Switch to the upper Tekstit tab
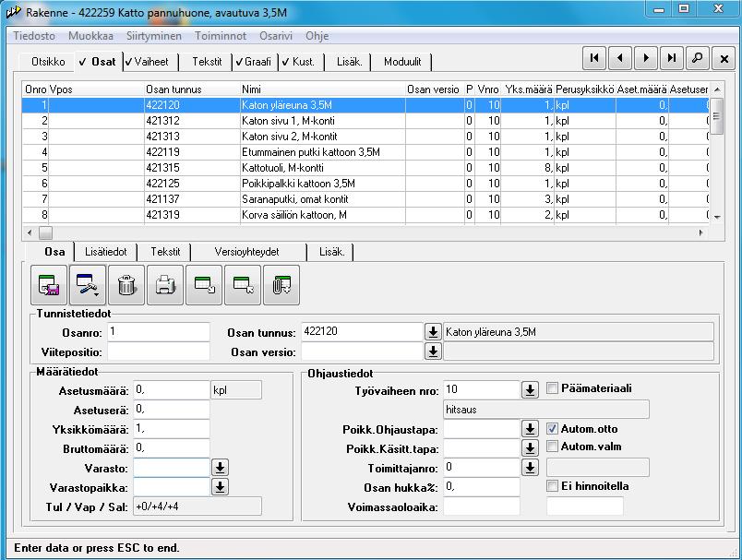This screenshot has width=742, height=560. tap(207, 62)
